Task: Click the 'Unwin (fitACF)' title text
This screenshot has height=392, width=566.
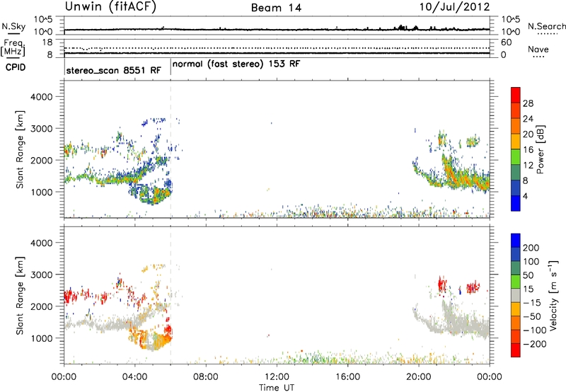Action: (110, 6)
